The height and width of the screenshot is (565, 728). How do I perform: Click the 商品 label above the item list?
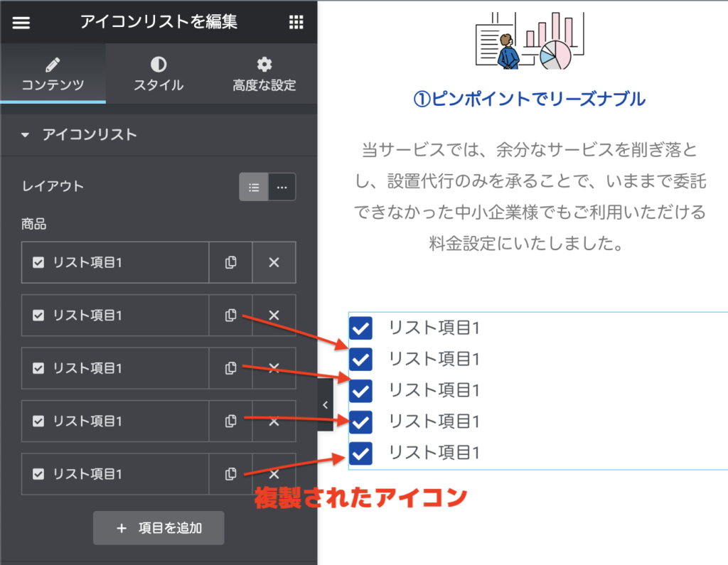[x=34, y=225]
